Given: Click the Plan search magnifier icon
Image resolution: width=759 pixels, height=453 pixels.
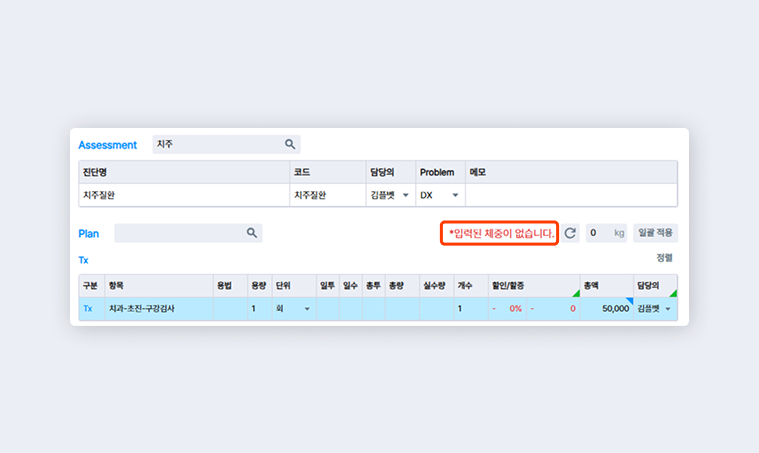Looking at the screenshot, I should 252,233.
